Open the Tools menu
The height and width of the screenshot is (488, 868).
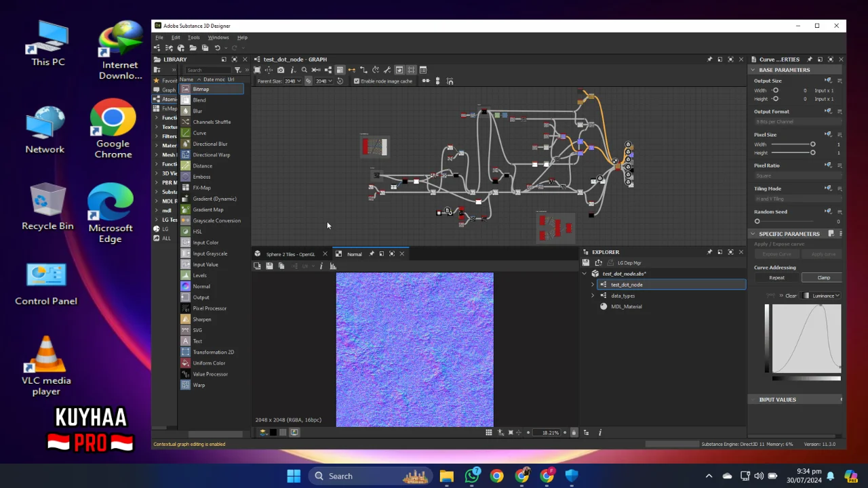[194, 37]
